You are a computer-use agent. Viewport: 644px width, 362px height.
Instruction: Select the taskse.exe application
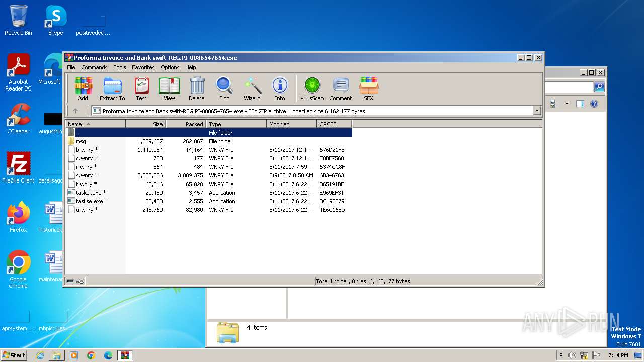pos(209,201)
